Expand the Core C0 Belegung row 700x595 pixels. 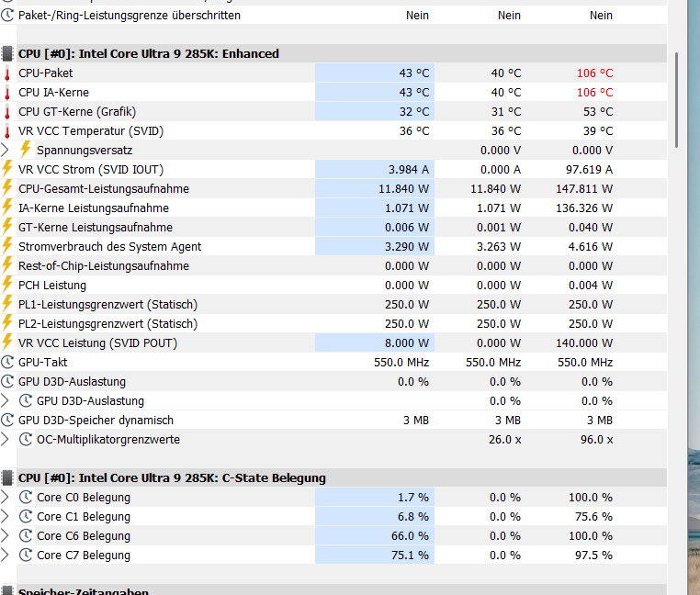[5, 497]
